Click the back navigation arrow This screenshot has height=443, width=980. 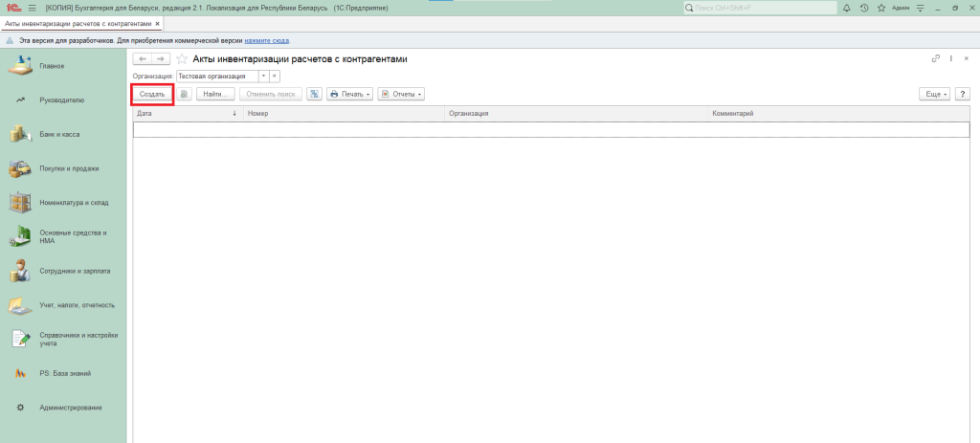[x=142, y=59]
